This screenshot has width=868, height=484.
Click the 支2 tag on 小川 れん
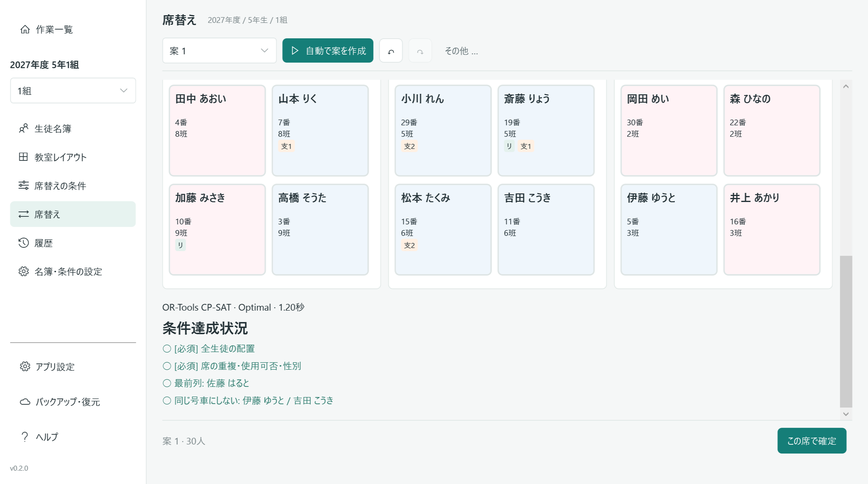(409, 146)
